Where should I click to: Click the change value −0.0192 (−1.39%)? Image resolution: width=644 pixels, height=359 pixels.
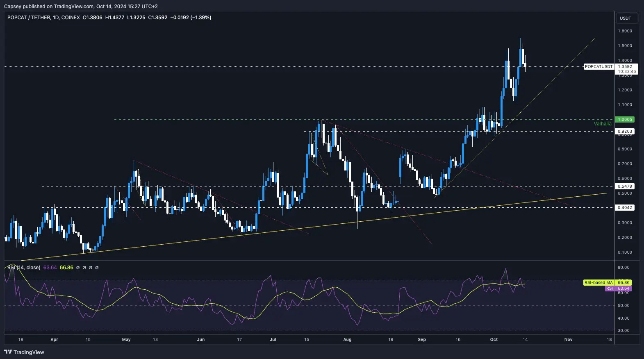pyautogui.click(x=191, y=18)
